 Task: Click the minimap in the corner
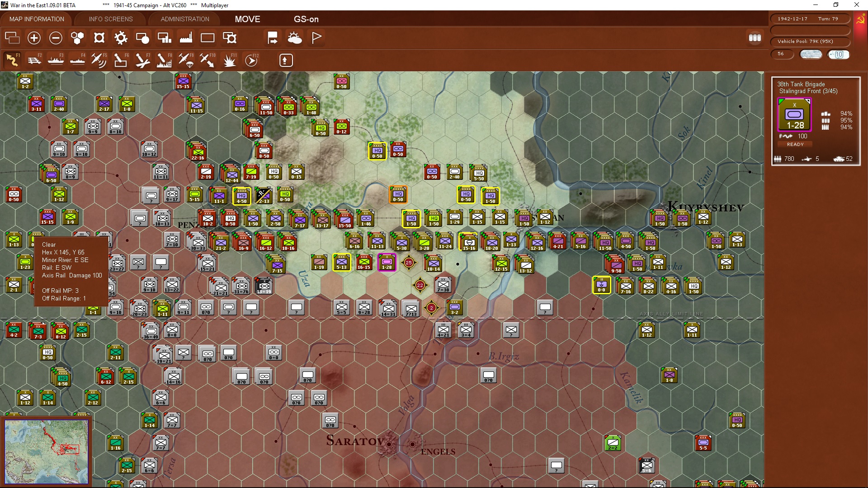pos(47,450)
